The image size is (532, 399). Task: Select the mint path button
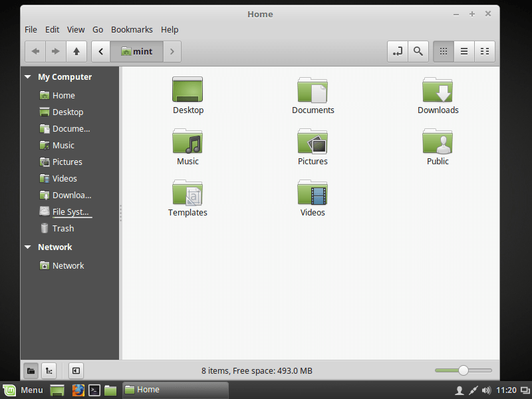pos(137,52)
